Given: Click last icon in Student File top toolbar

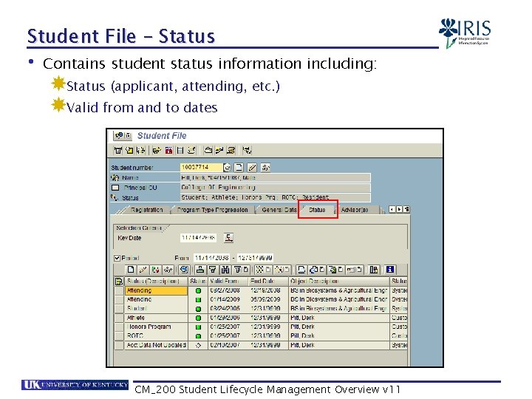Looking at the screenshot, I should 247,150.
